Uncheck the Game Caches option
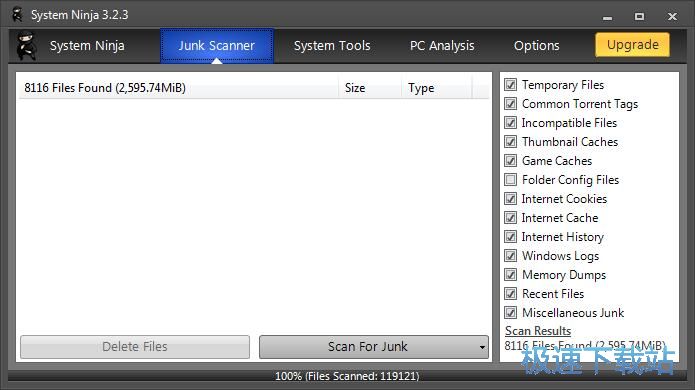The height and width of the screenshot is (390, 695). click(510, 160)
